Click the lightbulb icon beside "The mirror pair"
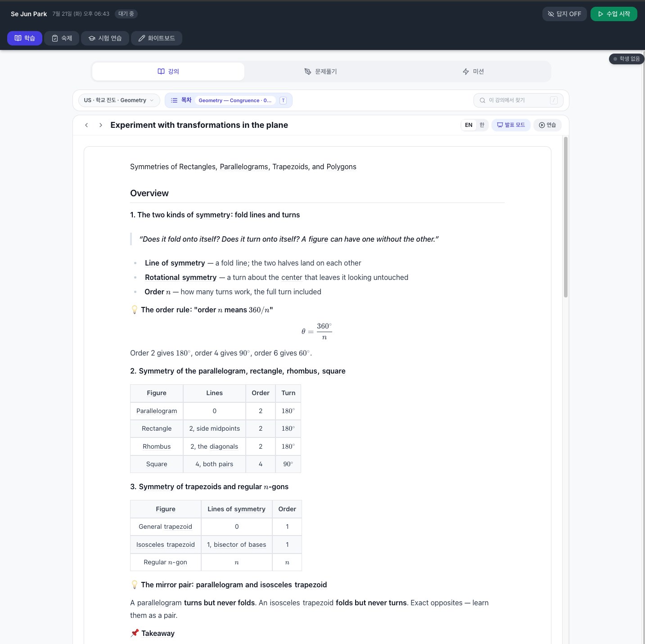The height and width of the screenshot is (644, 645). (134, 585)
